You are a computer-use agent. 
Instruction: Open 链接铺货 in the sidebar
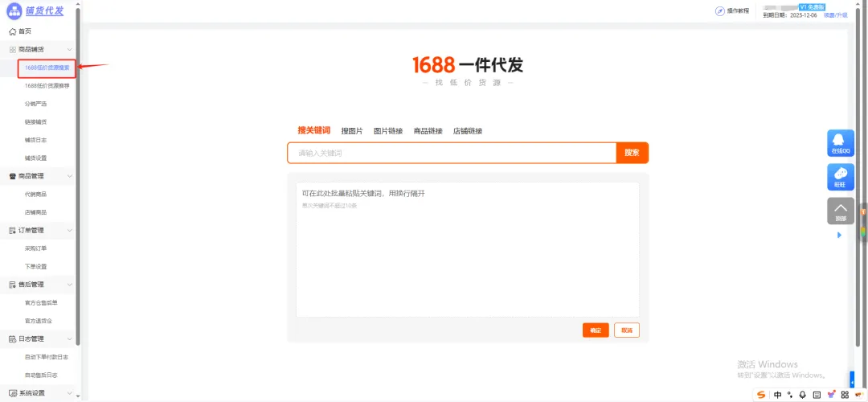[x=35, y=122]
